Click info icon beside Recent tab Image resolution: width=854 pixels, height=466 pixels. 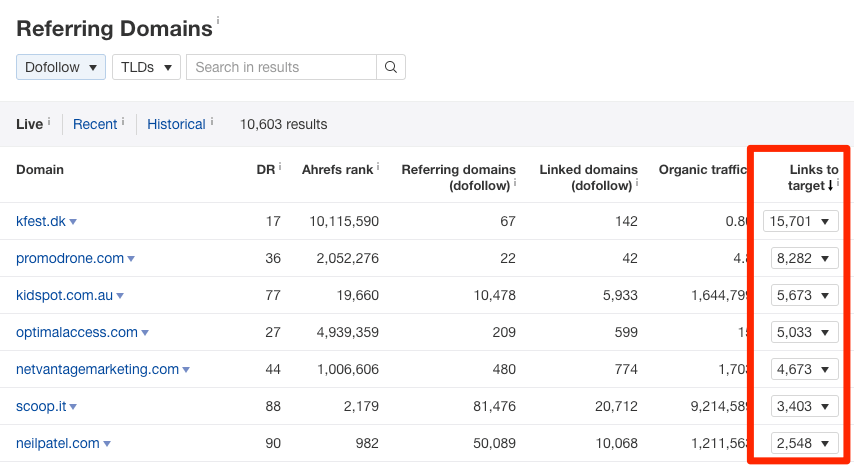pyautogui.click(x=123, y=121)
